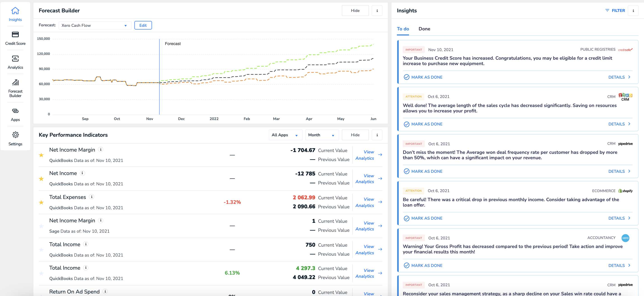644x296 pixels.
Task: Click the Shopify logo on ecommerce insight
Action: 625,191
